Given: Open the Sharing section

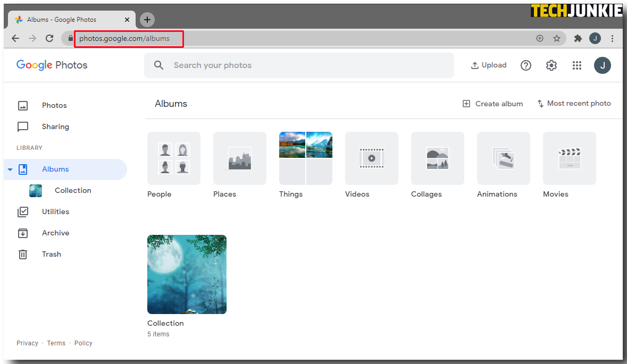Looking at the screenshot, I should 55,126.
